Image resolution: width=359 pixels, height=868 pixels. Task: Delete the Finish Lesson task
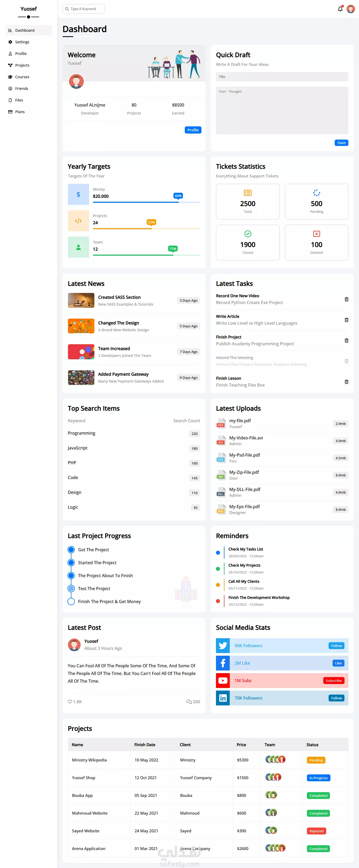[346, 382]
